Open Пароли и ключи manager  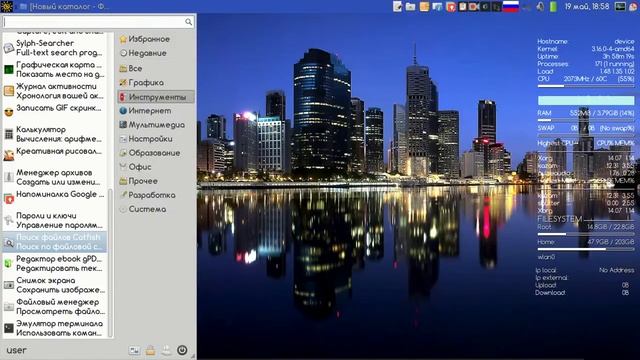[x=54, y=220]
